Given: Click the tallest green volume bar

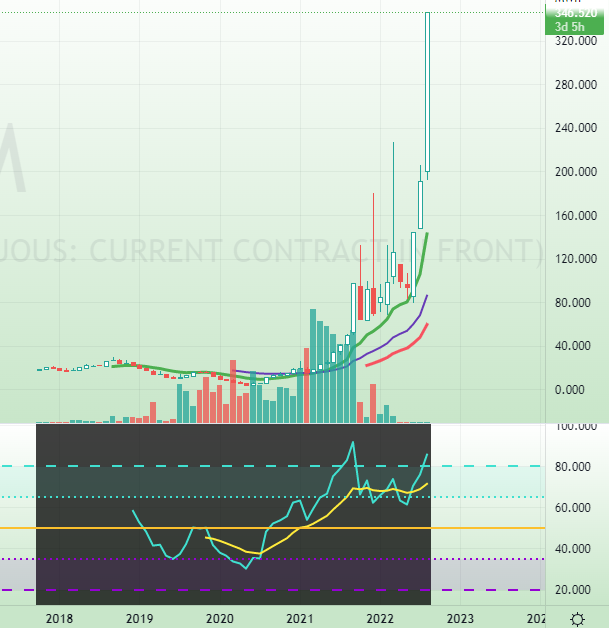Looking at the screenshot, I should point(313,366).
